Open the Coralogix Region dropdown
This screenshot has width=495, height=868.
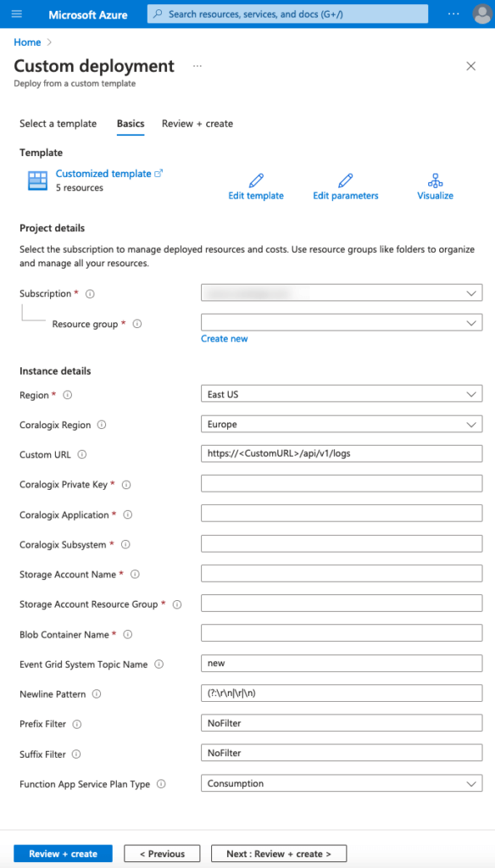tap(342, 425)
